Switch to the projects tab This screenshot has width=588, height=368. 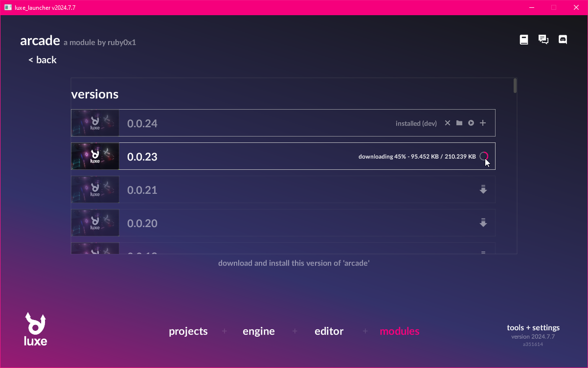click(188, 331)
